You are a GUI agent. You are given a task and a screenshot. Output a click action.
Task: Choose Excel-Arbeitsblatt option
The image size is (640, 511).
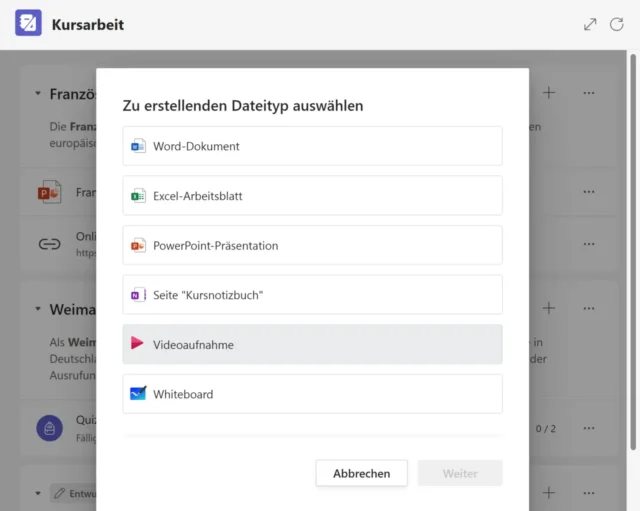312,196
